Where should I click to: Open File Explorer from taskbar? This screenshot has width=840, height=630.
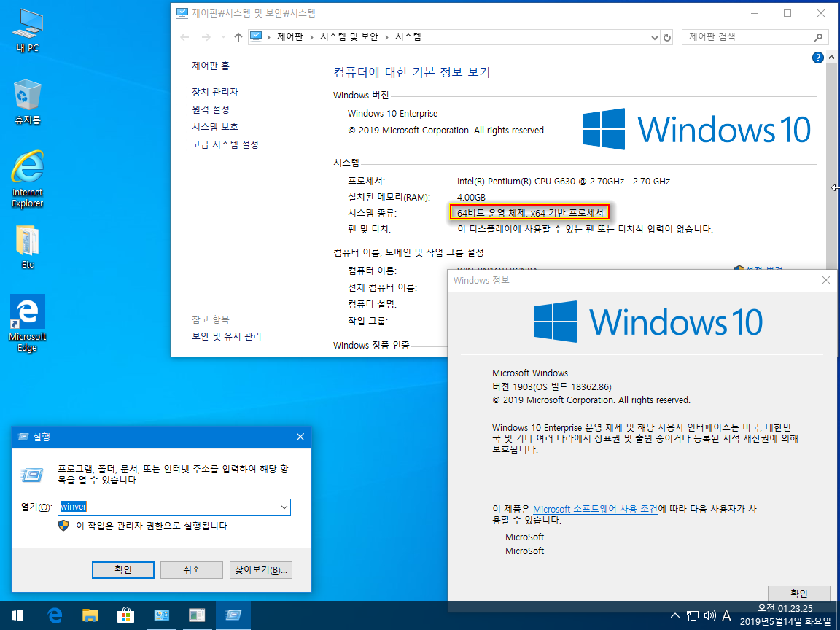tap(90, 615)
